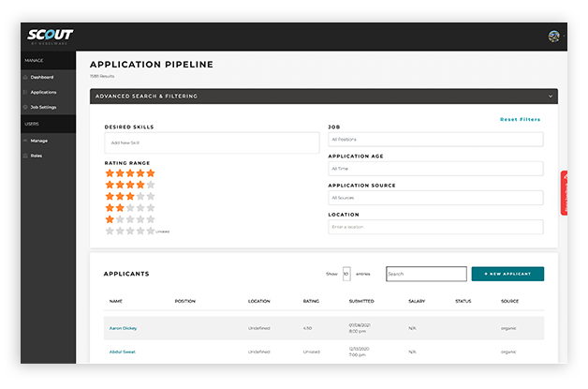The width and height of the screenshot is (588, 389).
Task: Sort by Position column header
Action: click(x=185, y=301)
